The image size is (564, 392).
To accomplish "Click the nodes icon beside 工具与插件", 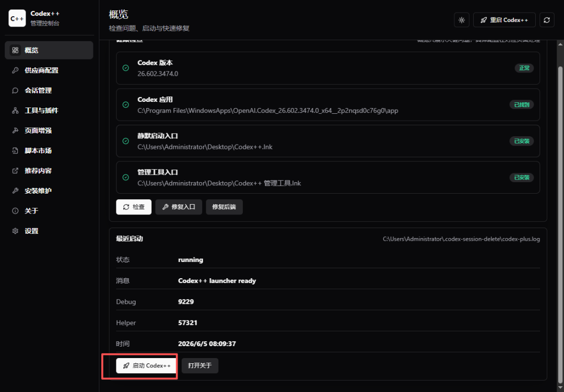I will click(x=15, y=111).
